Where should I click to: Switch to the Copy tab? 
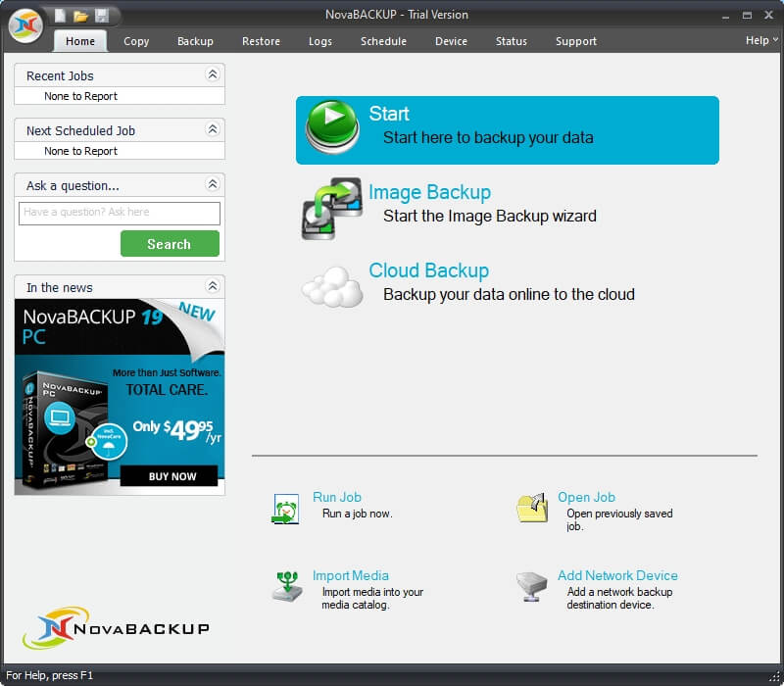point(136,41)
